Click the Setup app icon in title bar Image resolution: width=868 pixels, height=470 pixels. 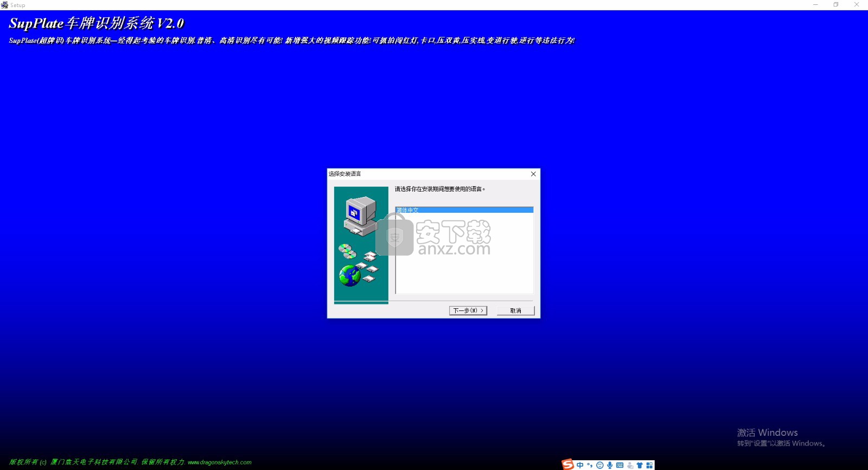pos(4,5)
